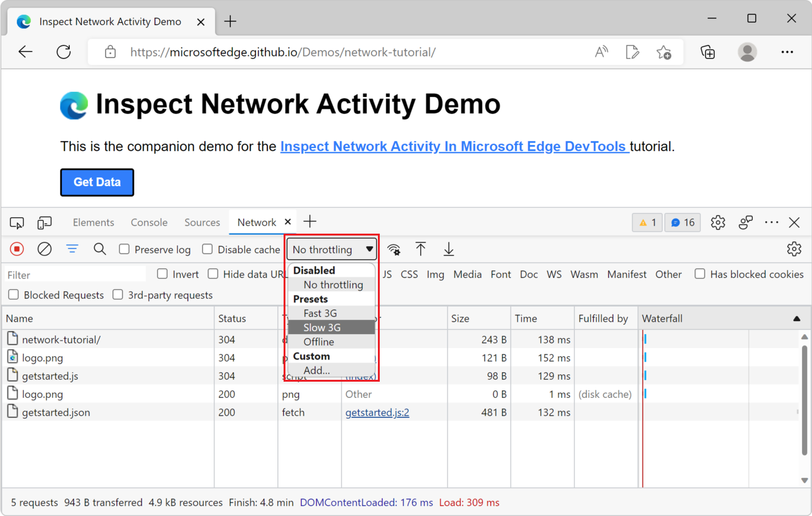Clear the network log

click(44, 249)
